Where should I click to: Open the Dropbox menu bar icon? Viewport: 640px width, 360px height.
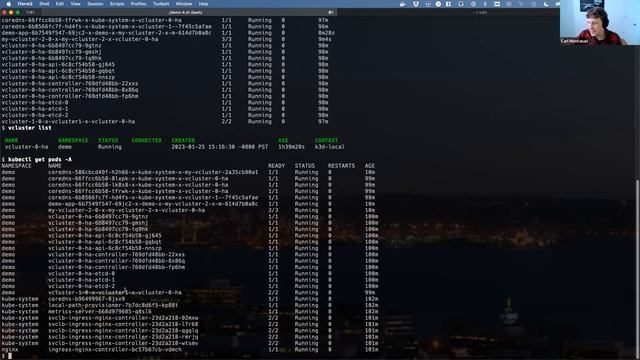coord(416,4)
